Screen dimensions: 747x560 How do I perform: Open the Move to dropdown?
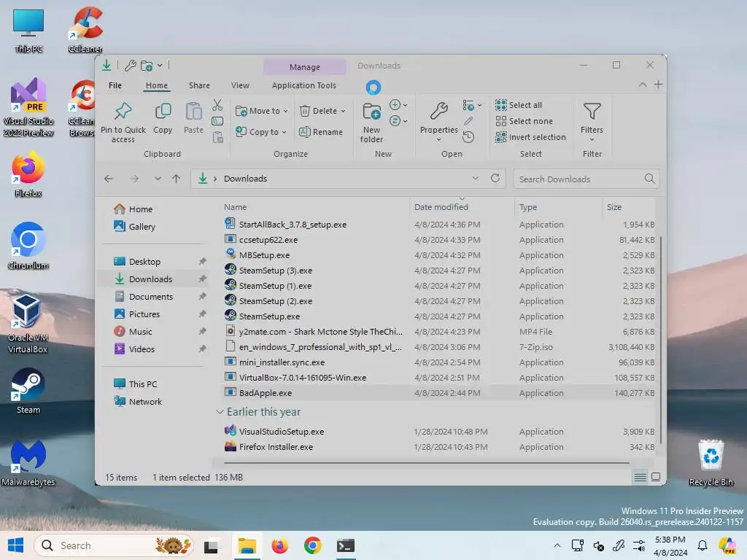[x=262, y=111]
